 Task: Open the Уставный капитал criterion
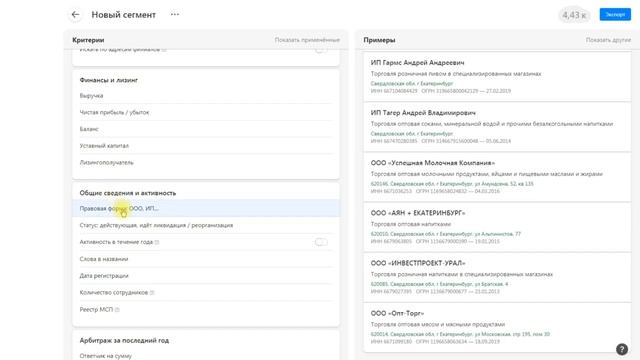[206, 146]
